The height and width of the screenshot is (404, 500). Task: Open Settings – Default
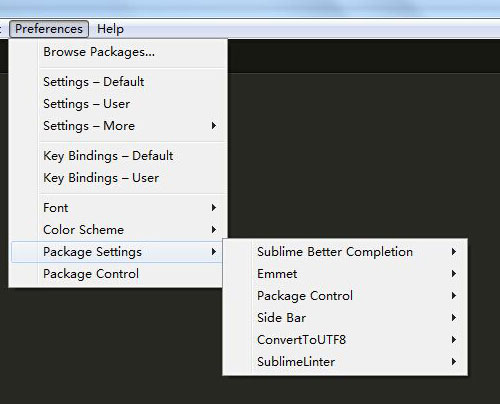pyautogui.click(x=118, y=82)
